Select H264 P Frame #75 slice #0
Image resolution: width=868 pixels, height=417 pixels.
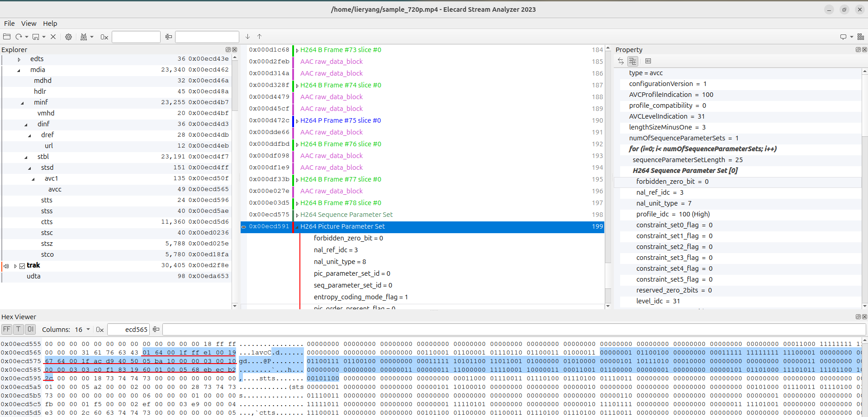click(x=341, y=120)
